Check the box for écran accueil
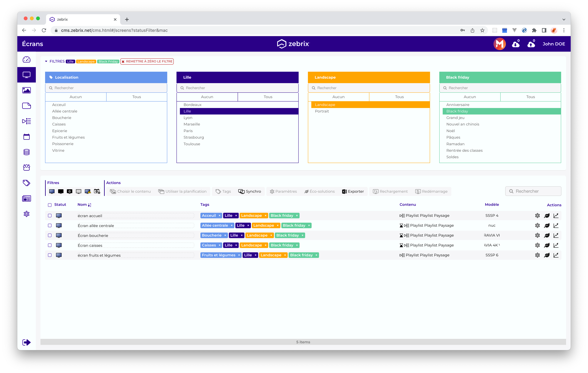 coord(50,216)
